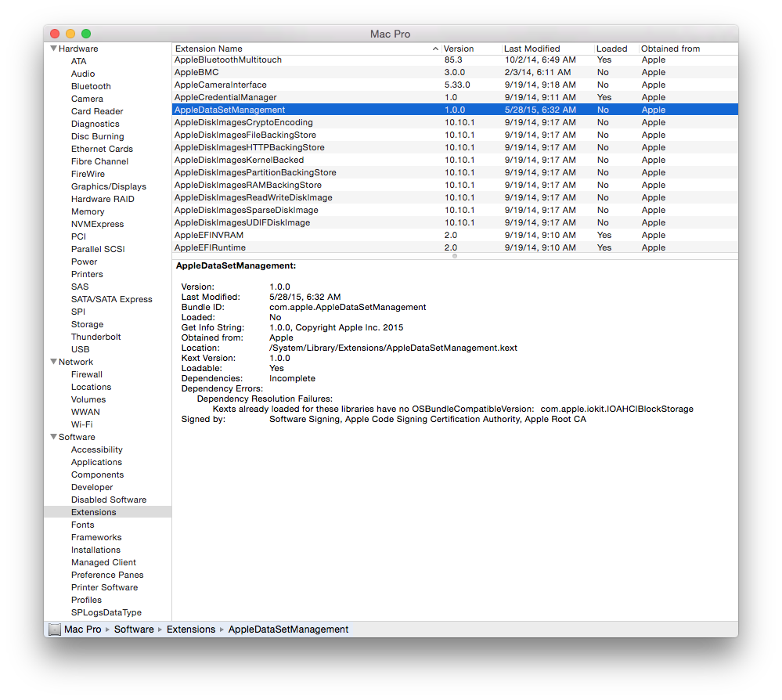Viewport: 782px width, 700px height.
Task: Select NVMExpress in the sidebar
Action: pos(97,224)
